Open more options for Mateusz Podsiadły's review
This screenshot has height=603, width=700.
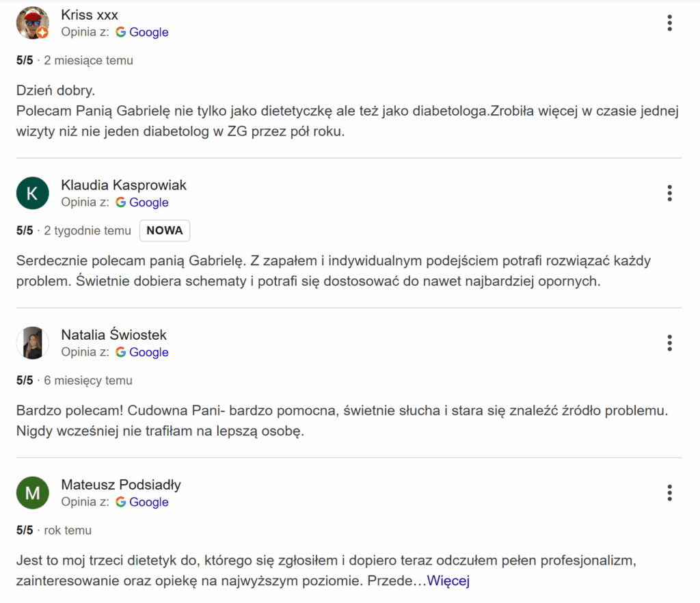(669, 493)
